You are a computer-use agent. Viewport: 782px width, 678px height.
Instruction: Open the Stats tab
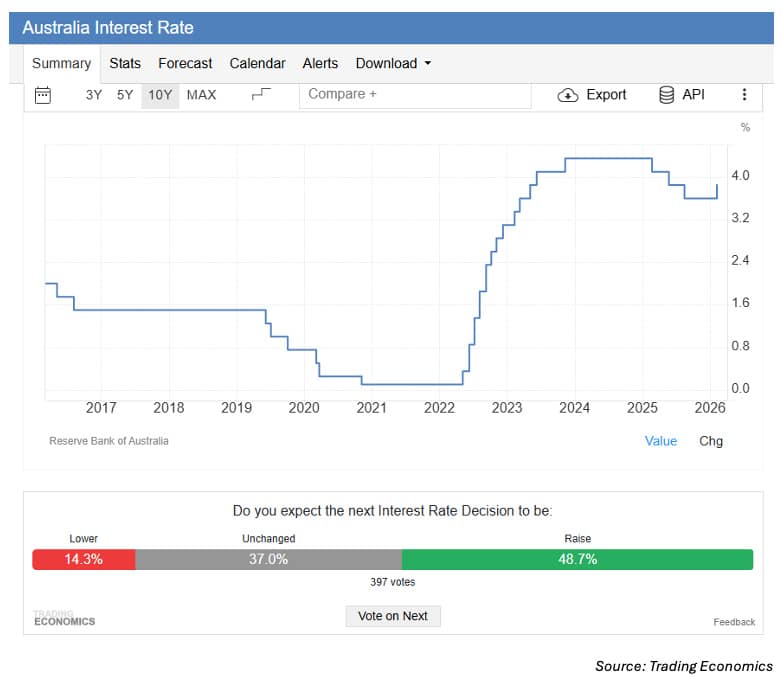(x=125, y=63)
